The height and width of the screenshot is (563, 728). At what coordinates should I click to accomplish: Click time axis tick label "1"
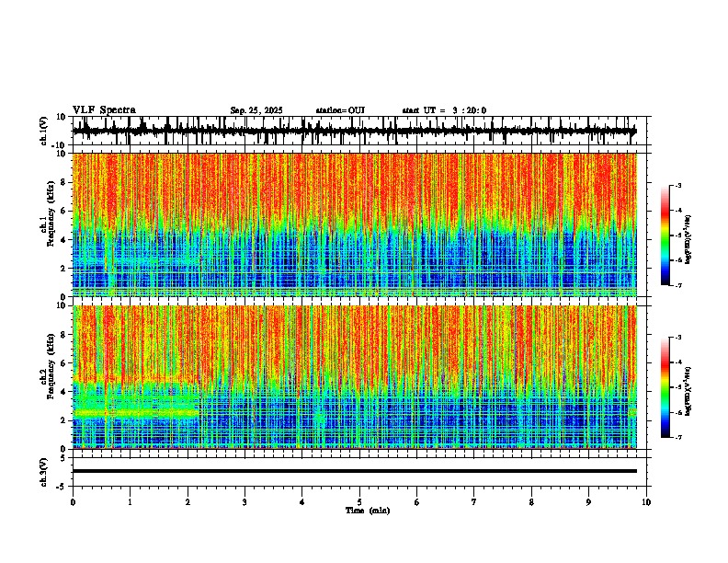(130, 502)
